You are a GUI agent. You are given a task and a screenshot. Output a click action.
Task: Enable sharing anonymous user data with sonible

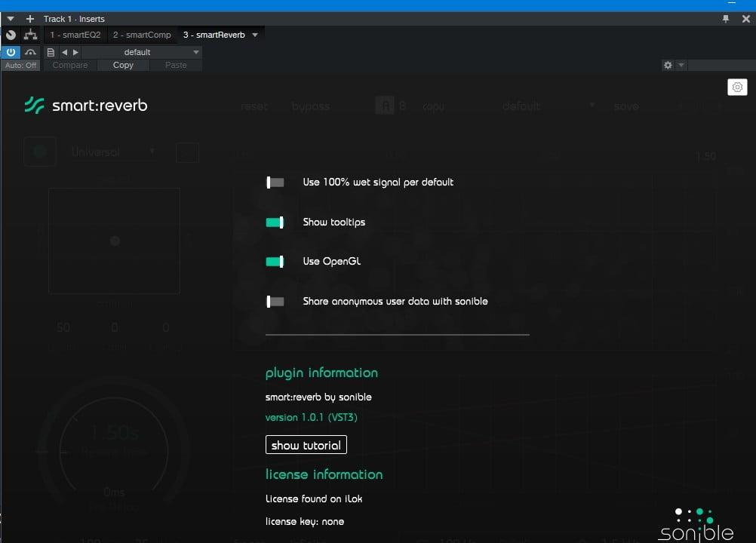[x=275, y=302]
